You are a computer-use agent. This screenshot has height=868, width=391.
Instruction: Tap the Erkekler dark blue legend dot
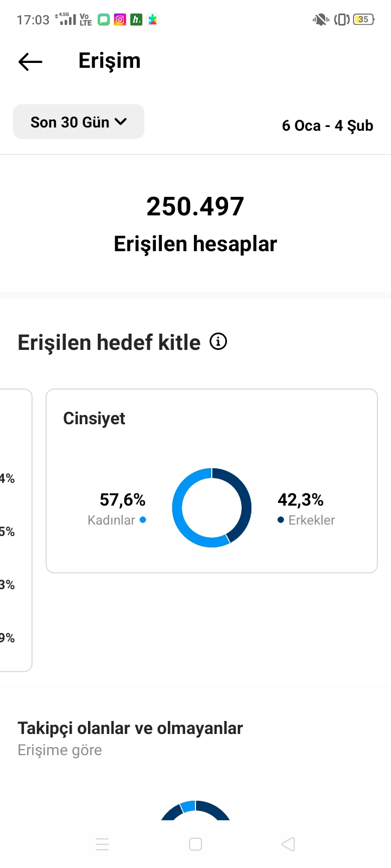point(281,520)
